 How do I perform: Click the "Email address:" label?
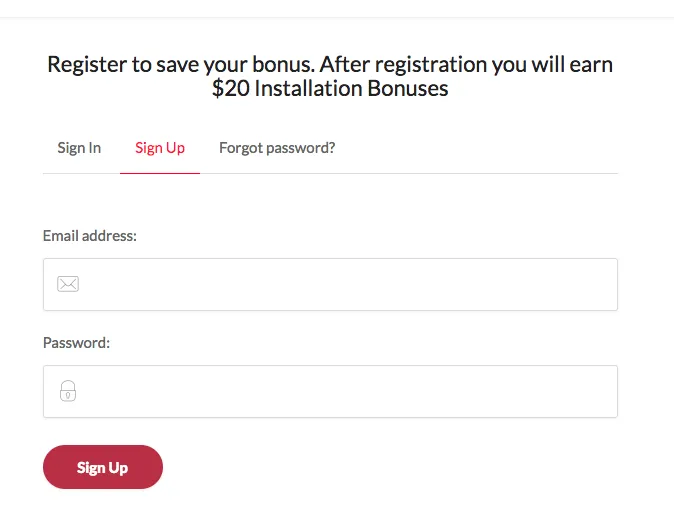(90, 236)
